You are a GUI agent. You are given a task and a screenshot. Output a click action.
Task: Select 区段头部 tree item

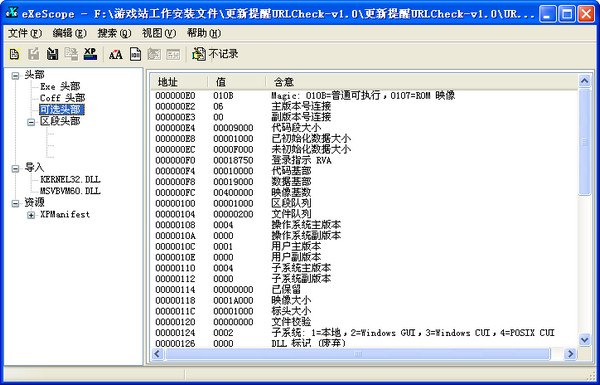60,121
